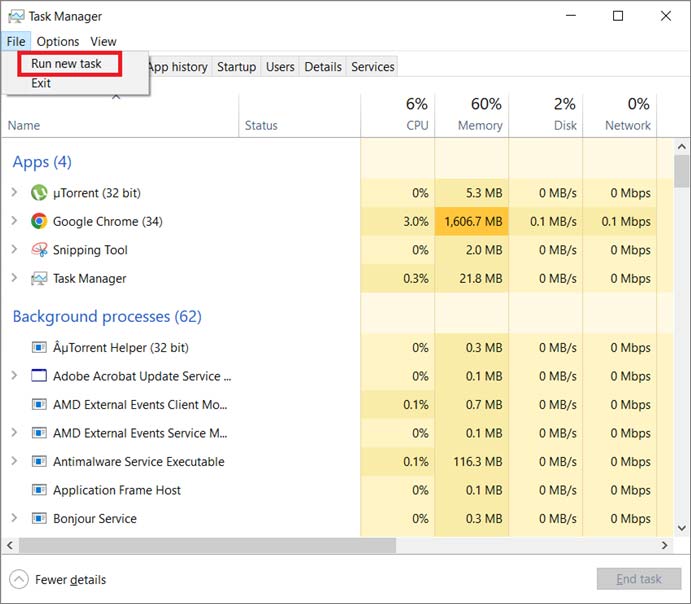Click the Fewer details arrow icon

pyautogui.click(x=19, y=579)
